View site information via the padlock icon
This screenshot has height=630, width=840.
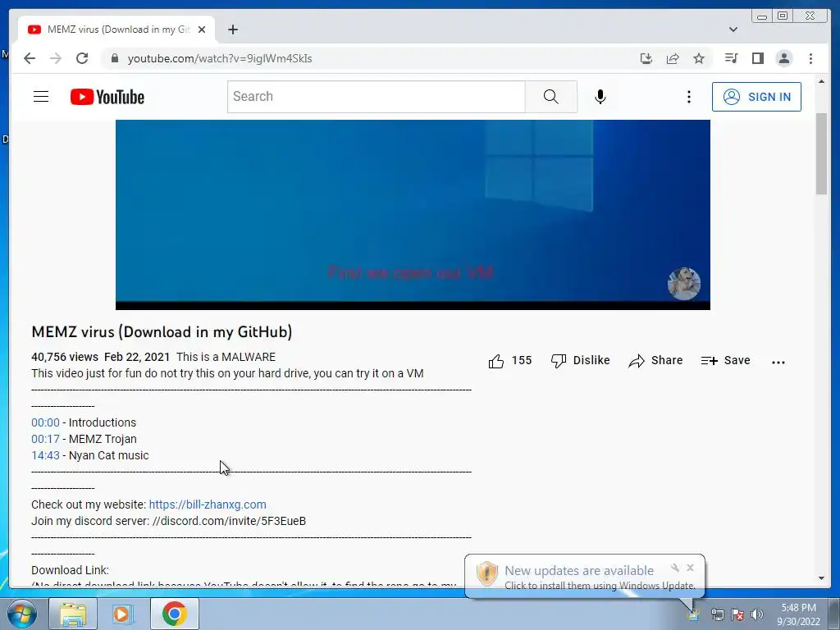[114, 58]
